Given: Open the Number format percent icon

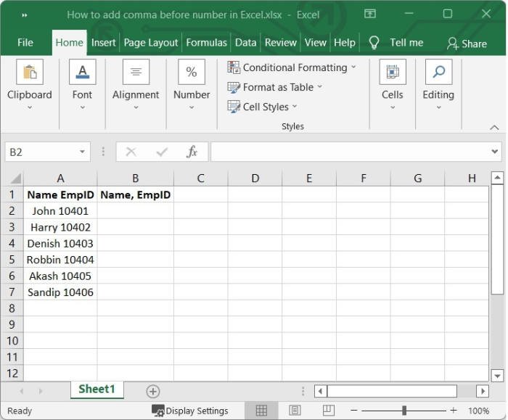Looking at the screenshot, I should point(192,73).
